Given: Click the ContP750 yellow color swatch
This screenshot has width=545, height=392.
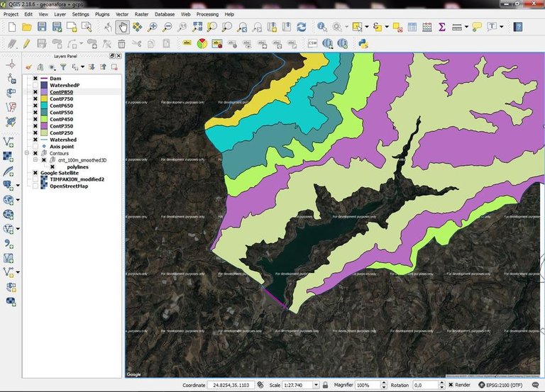Looking at the screenshot, I should tap(43, 99).
